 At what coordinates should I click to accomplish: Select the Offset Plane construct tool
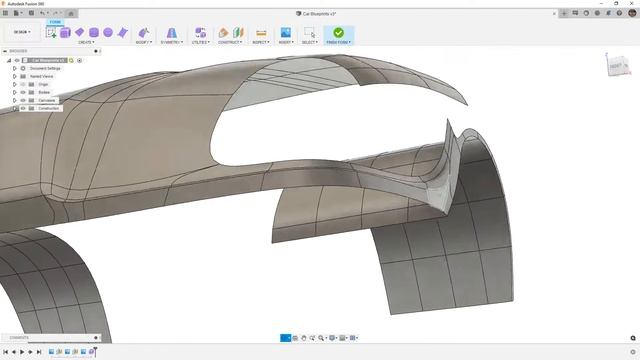coord(223,33)
